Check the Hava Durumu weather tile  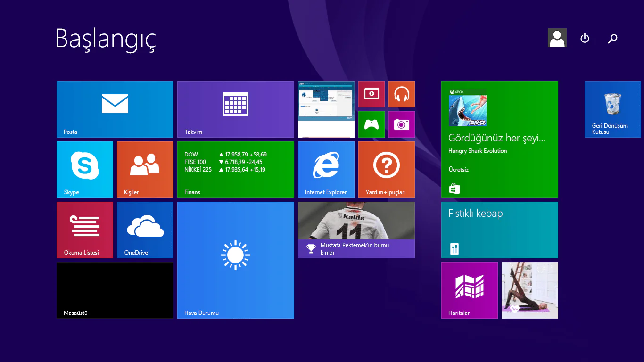(235, 260)
